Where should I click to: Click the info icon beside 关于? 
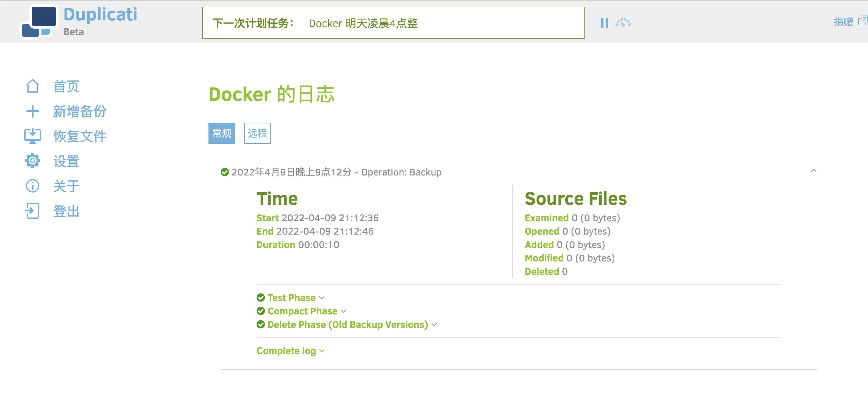(x=32, y=186)
